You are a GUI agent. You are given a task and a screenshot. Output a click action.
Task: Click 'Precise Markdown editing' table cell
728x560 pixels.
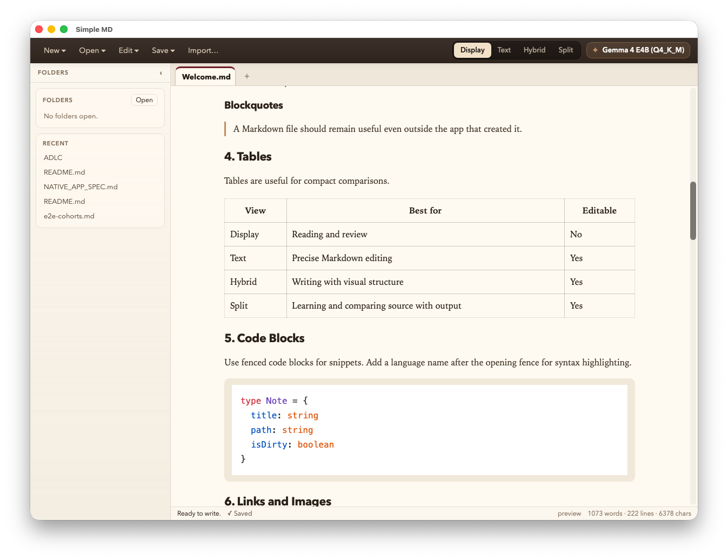point(425,258)
